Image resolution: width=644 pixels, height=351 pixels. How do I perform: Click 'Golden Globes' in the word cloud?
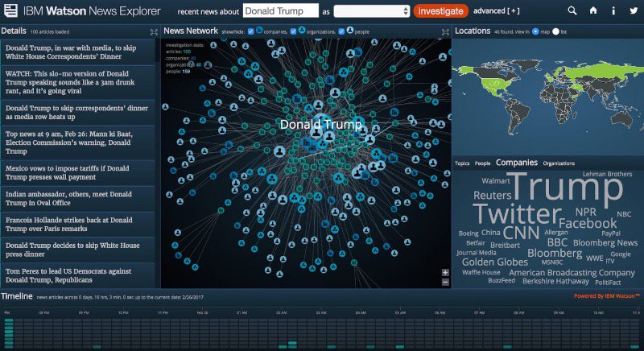[x=495, y=262]
